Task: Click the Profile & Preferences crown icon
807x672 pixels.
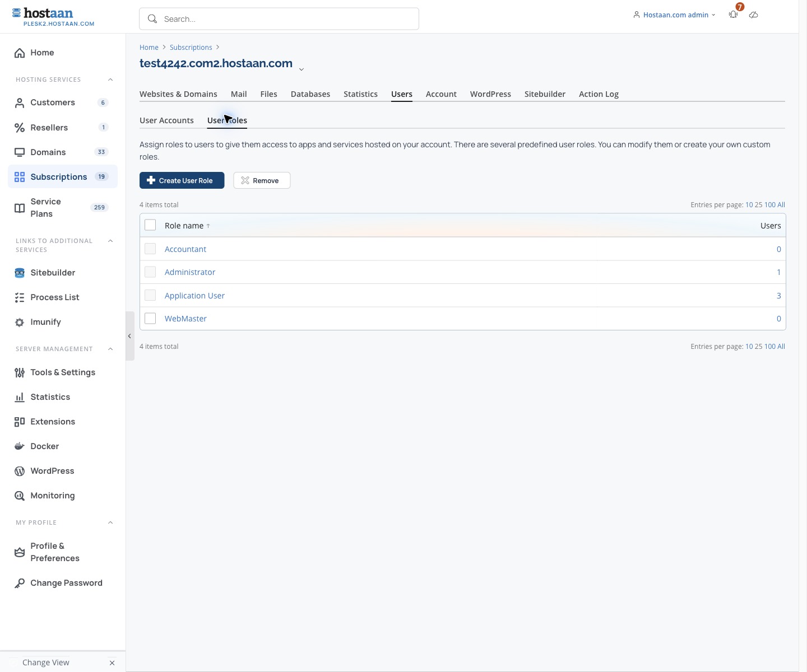Action: pos(20,552)
